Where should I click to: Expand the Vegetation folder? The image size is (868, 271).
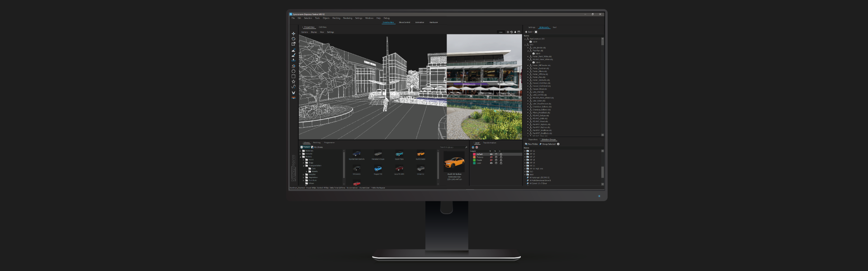pos(303,177)
